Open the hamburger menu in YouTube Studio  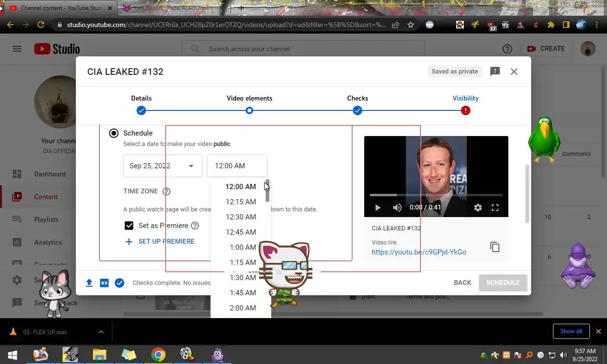[17, 49]
